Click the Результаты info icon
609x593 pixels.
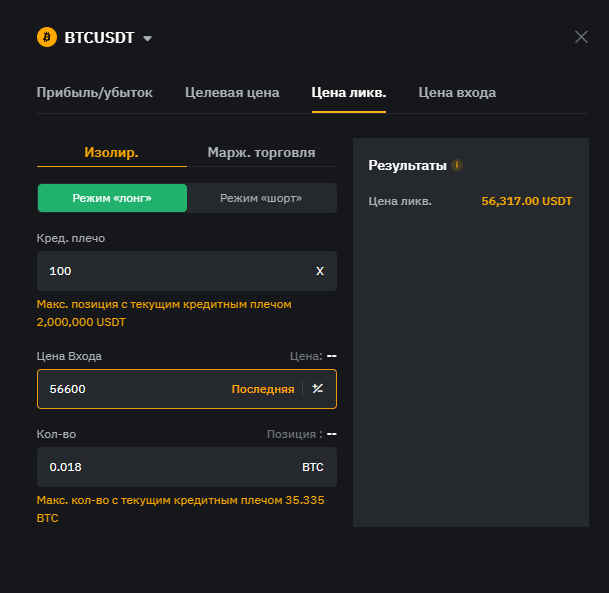click(457, 165)
